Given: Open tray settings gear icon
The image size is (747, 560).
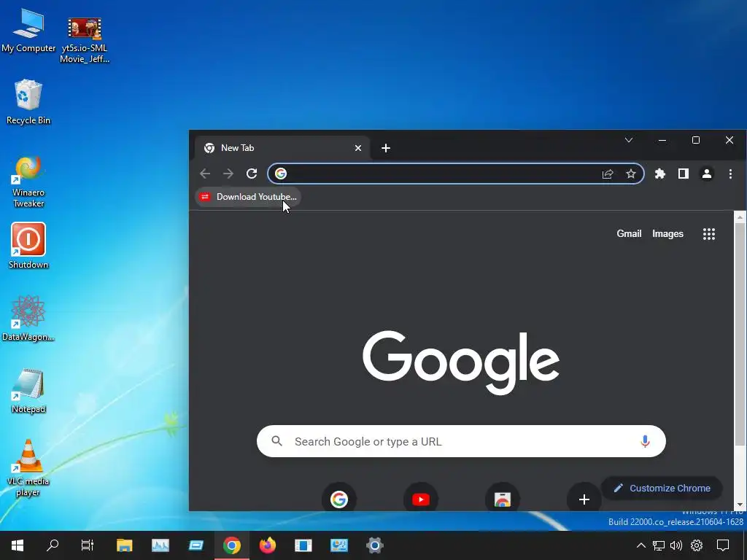Looking at the screenshot, I should tap(697, 545).
